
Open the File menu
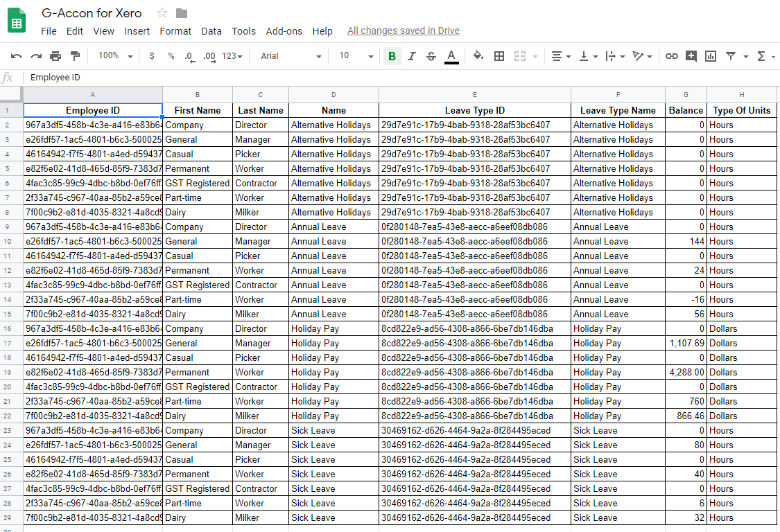click(x=49, y=31)
